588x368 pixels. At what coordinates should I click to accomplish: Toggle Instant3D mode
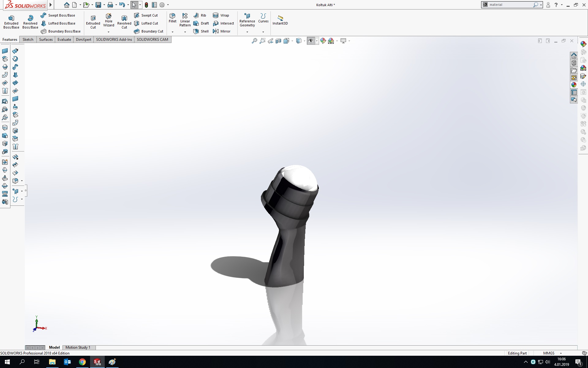coord(280,20)
